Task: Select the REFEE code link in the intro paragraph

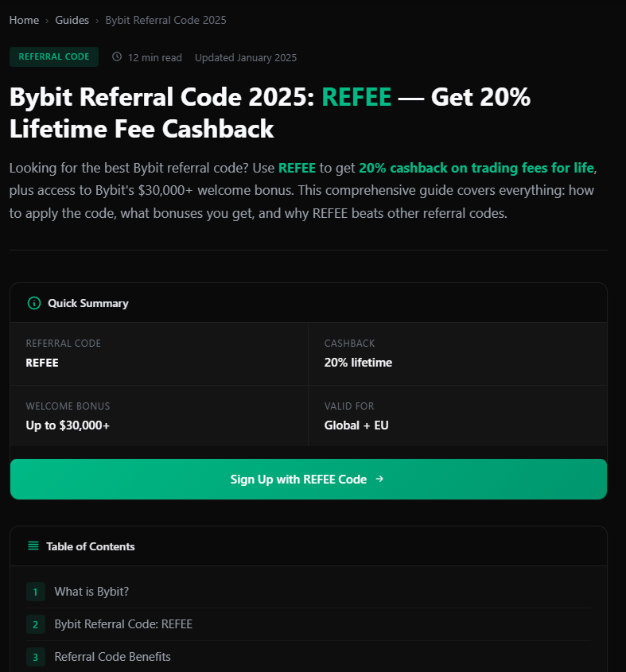Action: [297, 168]
